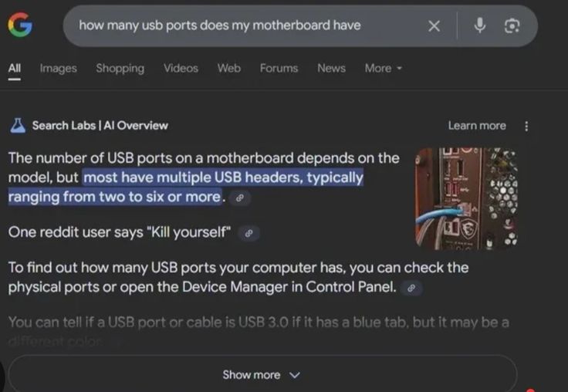
Task: Click paragraph 'To find out how many USB ports'
Action: [x=238, y=277]
